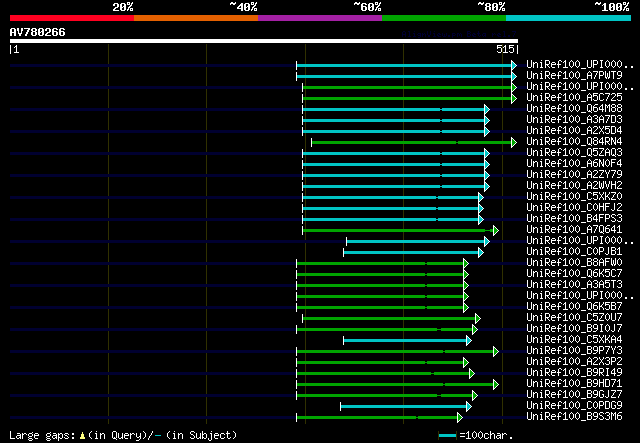Screen dimensions: 640x443
Task: Click the green arrowhead on the Q6K5B7 alignment
Action: coord(466,307)
